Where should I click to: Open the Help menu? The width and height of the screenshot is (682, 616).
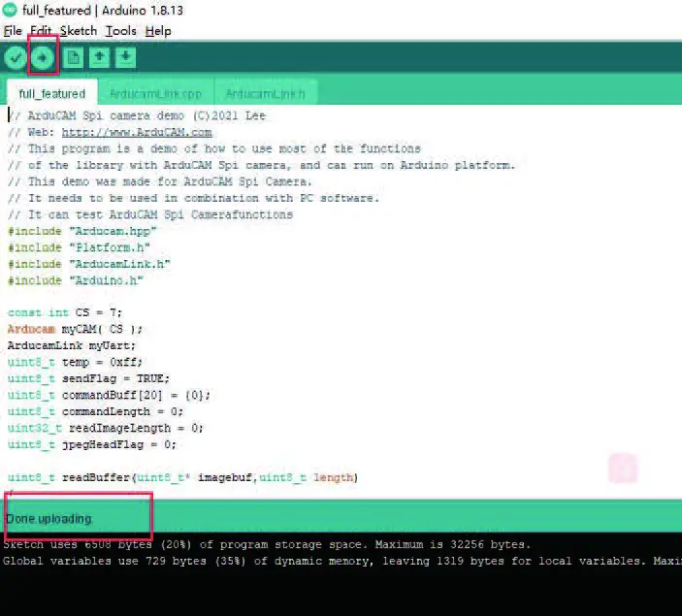click(158, 31)
